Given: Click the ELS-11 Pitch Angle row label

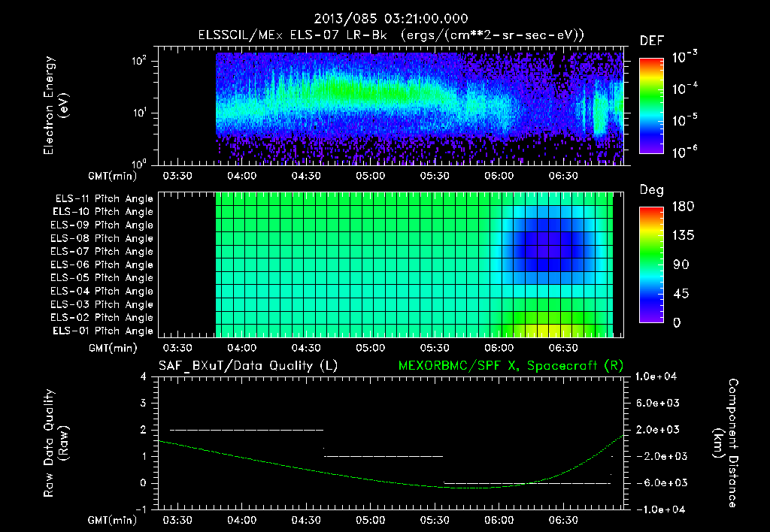Looking at the screenshot, I should (104, 199).
